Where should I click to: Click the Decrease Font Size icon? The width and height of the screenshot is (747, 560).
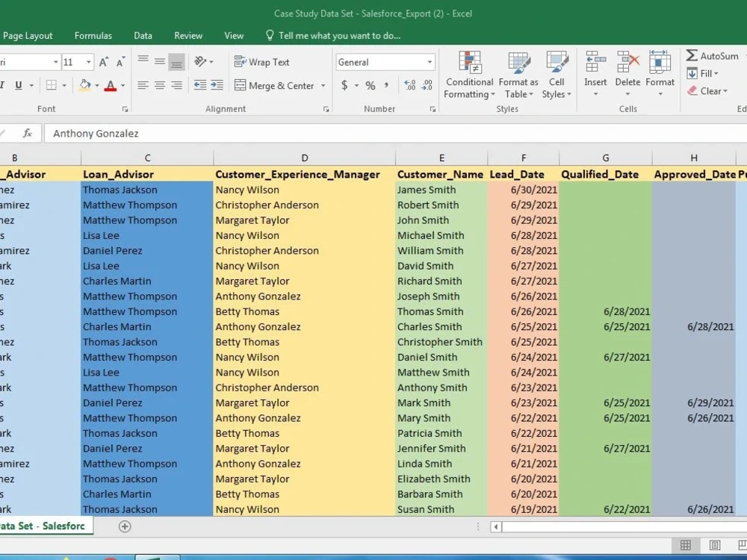[x=120, y=62]
